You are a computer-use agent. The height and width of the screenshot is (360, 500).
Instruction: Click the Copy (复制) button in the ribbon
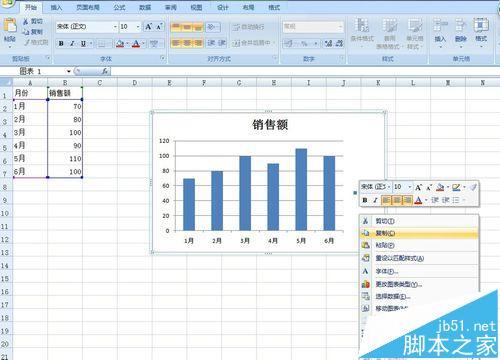point(33,32)
